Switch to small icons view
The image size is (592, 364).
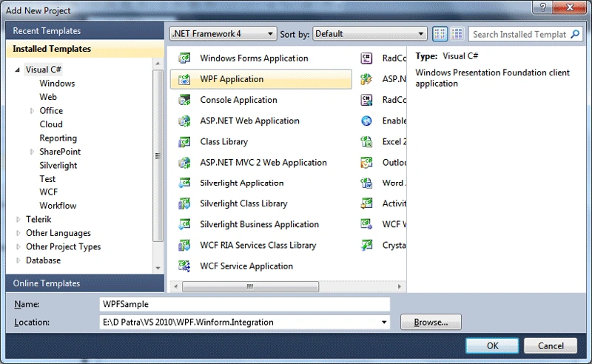(x=440, y=34)
